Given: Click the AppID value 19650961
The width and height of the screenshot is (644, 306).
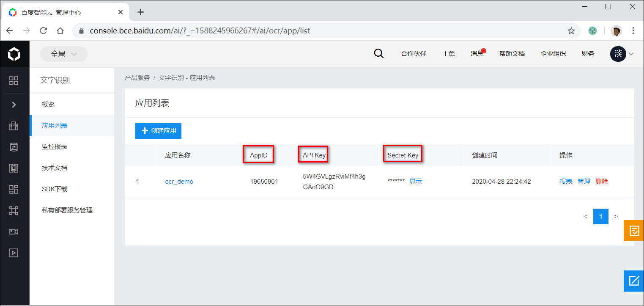Looking at the screenshot, I should (x=264, y=182).
